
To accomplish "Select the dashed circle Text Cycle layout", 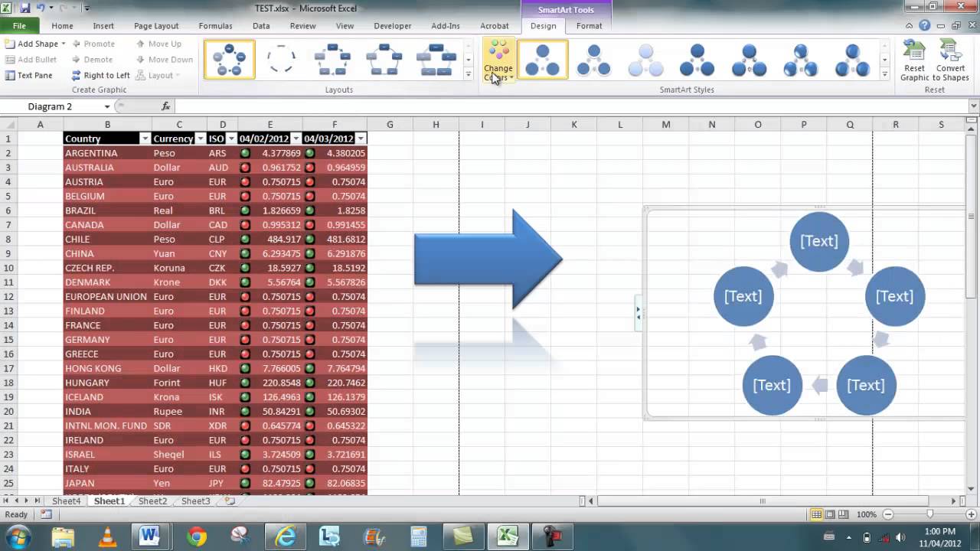I will coord(281,60).
